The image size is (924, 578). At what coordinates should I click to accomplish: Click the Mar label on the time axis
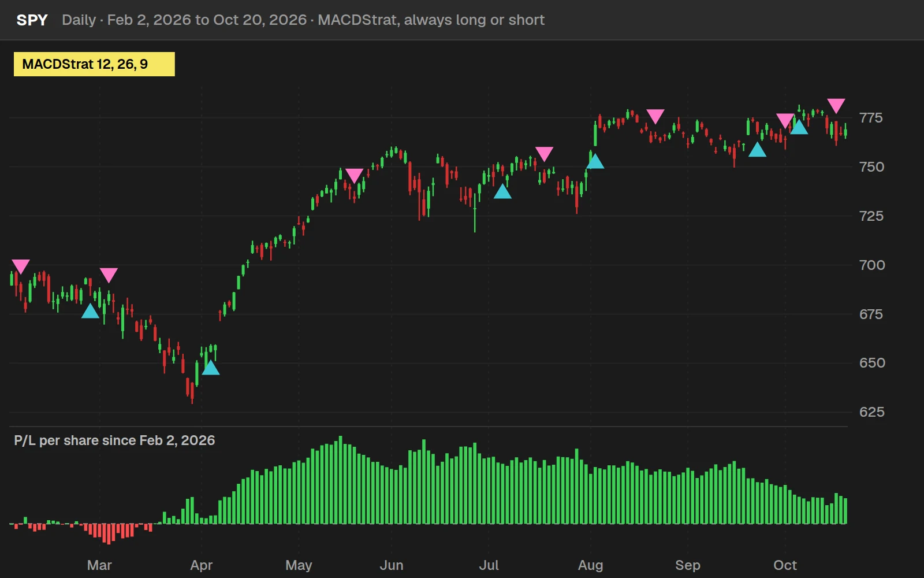(99, 565)
